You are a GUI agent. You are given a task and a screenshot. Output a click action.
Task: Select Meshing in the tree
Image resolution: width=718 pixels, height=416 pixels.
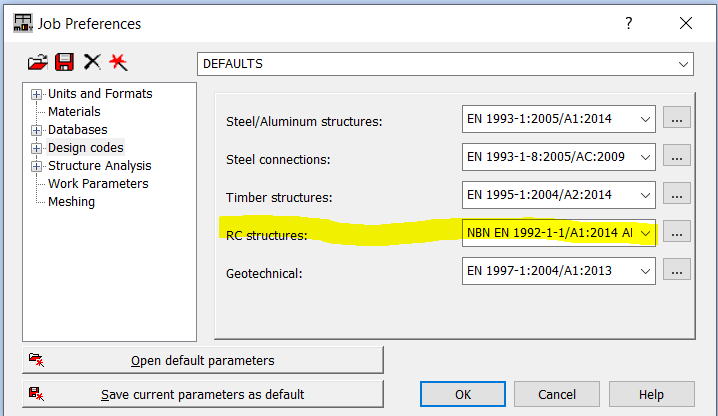pos(71,202)
